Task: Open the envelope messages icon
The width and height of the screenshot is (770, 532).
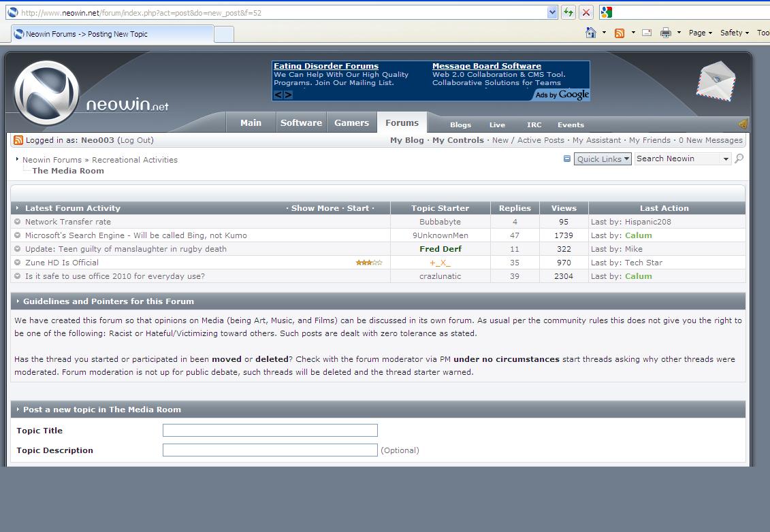Action: click(716, 81)
